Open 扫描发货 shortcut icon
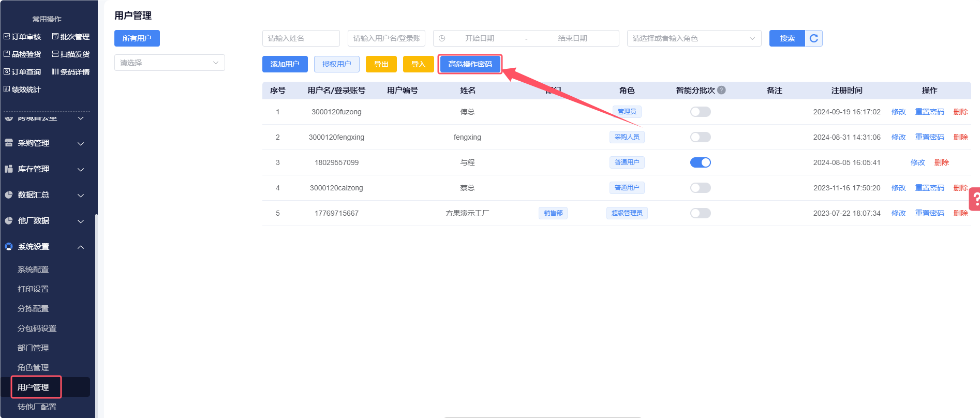 55,54
